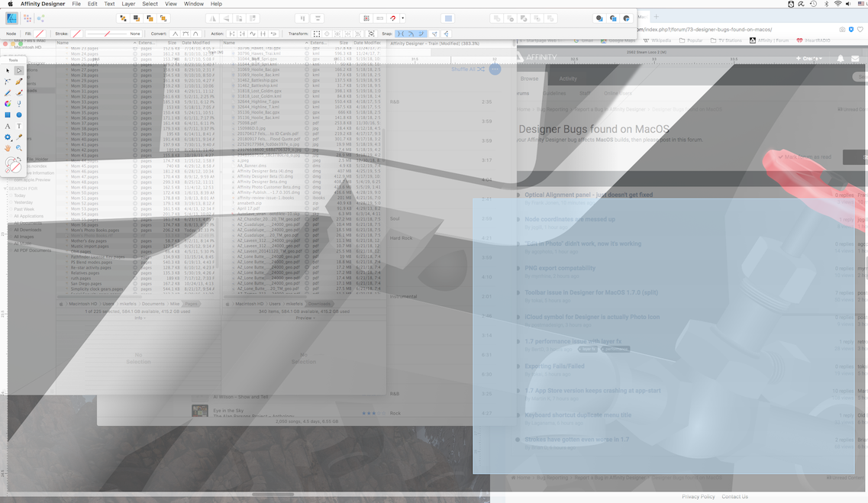Expand Info section in Finder window
Viewport: 868px width, 503px height.
click(139, 318)
